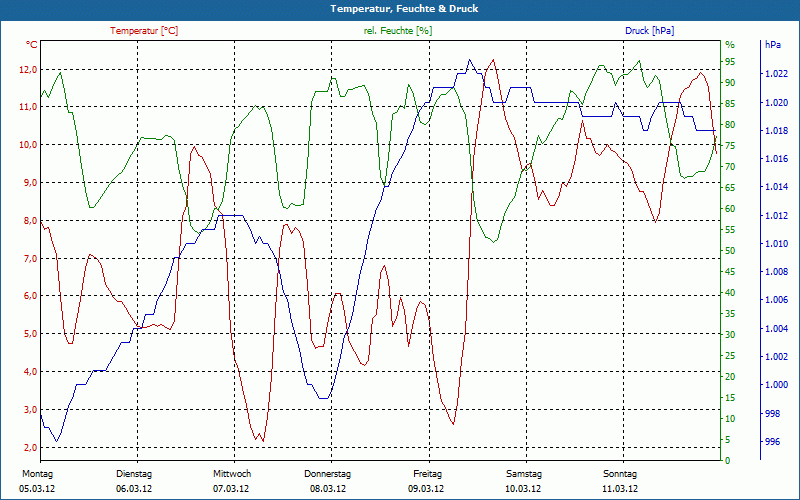Click the 'Montag' day label
Image resolution: width=800 pixels, height=500 pixels.
click(38, 474)
